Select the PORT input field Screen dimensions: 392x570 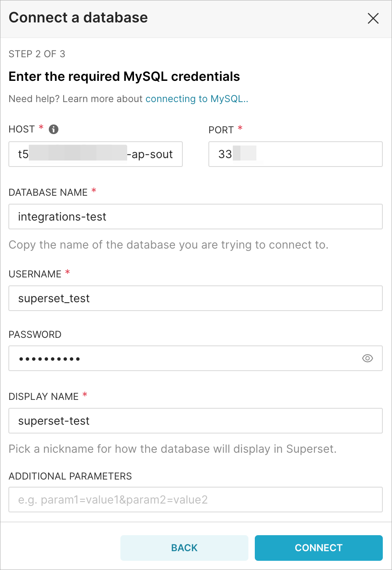point(295,154)
